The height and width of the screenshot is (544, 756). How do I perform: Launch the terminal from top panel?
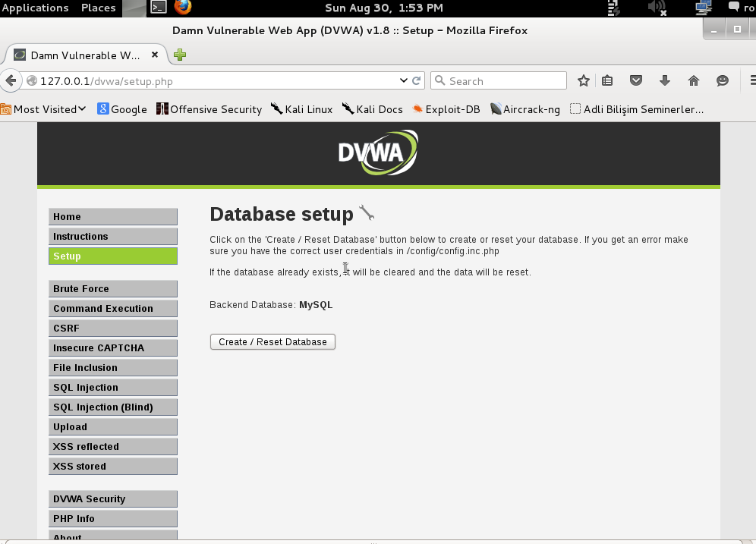[158, 8]
